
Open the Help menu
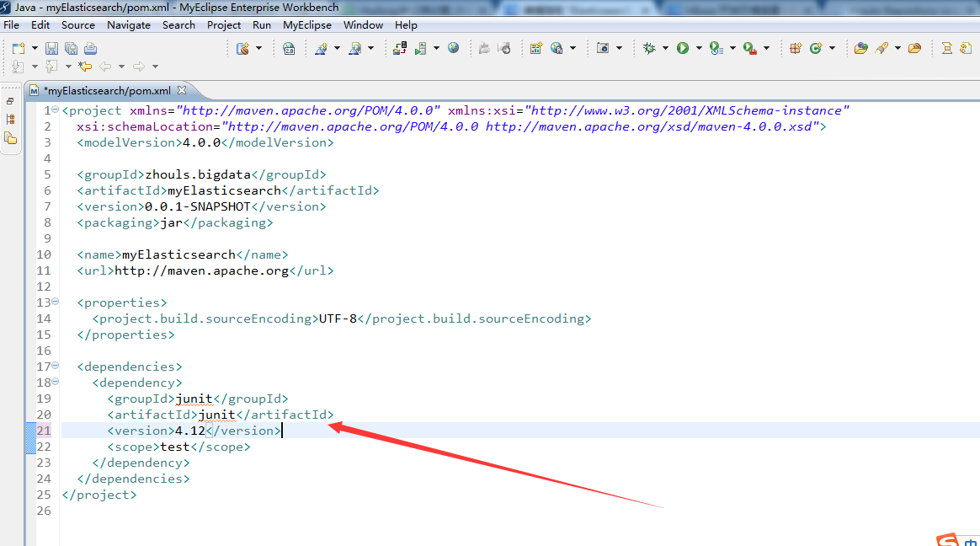(406, 25)
